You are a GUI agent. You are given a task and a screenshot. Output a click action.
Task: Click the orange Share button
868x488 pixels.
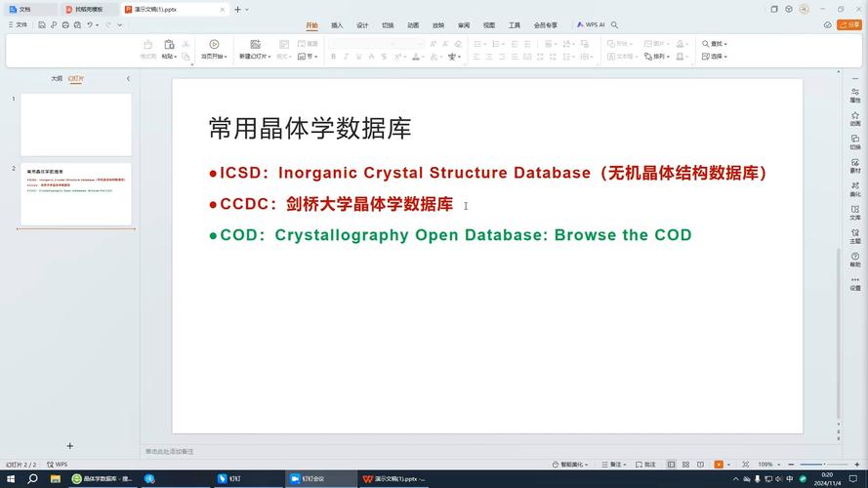pyautogui.click(x=849, y=25)
